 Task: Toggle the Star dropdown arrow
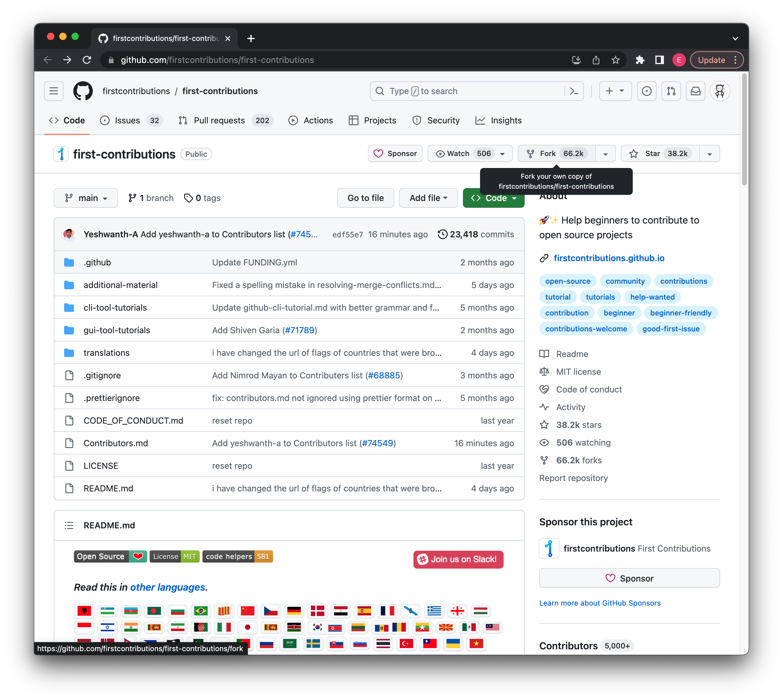pyautogui.click(x=710, y=153)
